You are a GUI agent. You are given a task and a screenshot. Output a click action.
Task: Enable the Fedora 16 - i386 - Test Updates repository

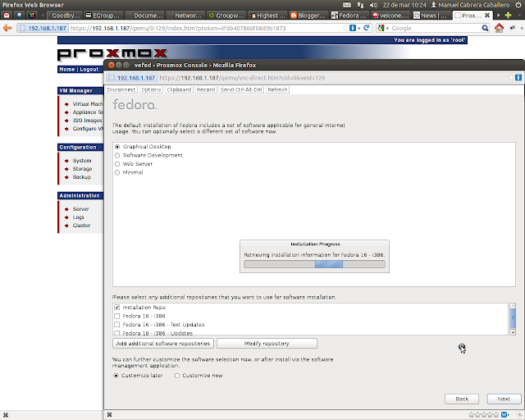[116, 325]
